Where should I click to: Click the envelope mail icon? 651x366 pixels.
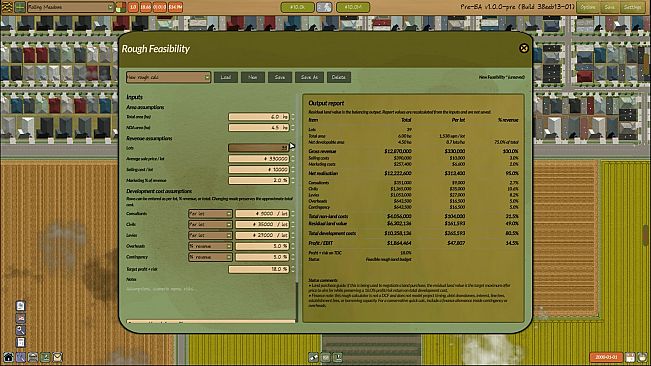tap(57, 357)
